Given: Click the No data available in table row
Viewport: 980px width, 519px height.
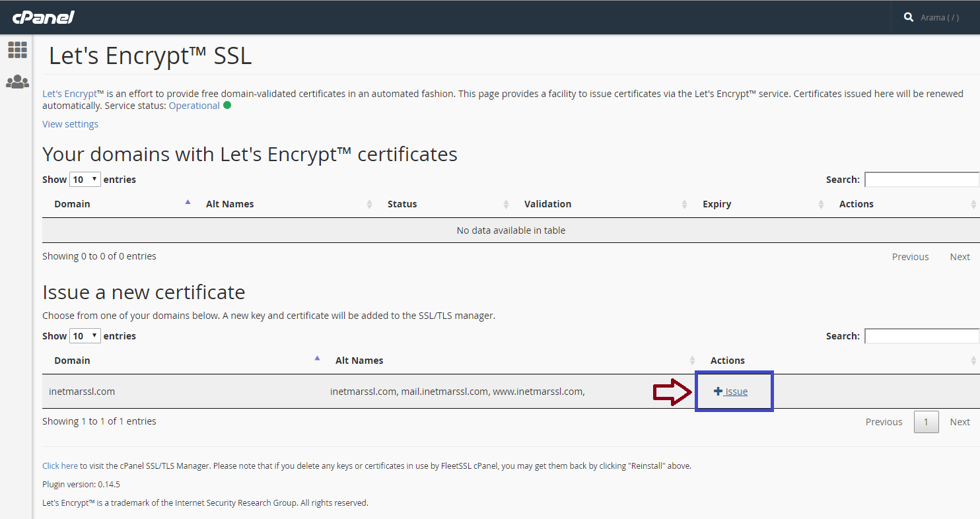Looking at the screenshot, I should point(511,230).
